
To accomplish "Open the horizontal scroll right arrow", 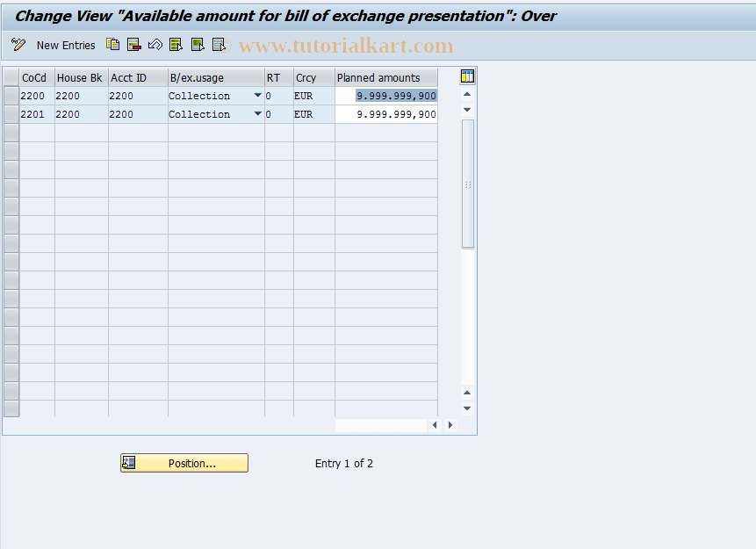I will (x=450, y=424).
